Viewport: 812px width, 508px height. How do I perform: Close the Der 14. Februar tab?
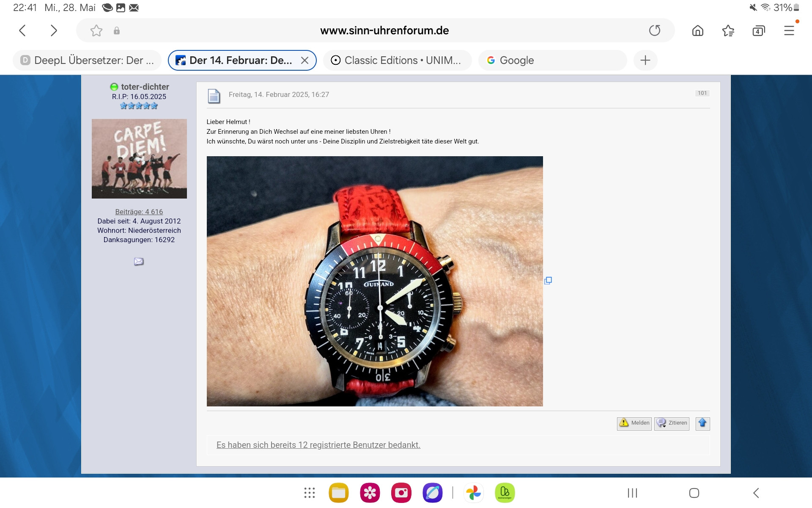click(x=304, y=60)
